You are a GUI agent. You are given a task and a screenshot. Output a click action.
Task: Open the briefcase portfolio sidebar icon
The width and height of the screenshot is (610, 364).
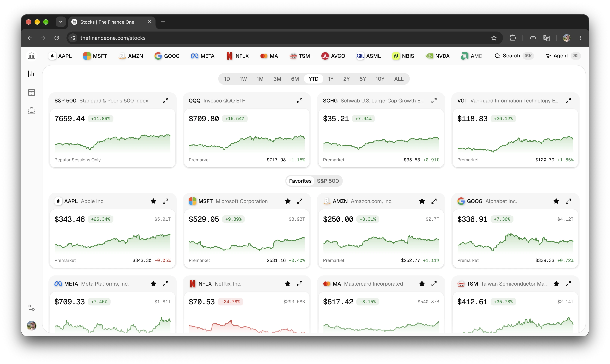coord(31,111)
